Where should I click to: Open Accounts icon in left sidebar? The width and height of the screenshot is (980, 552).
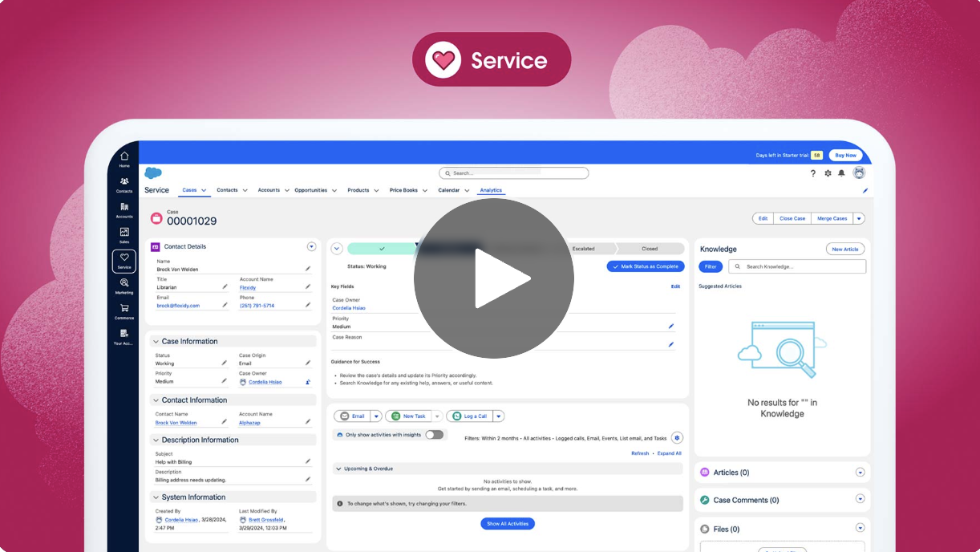[124, 210]
